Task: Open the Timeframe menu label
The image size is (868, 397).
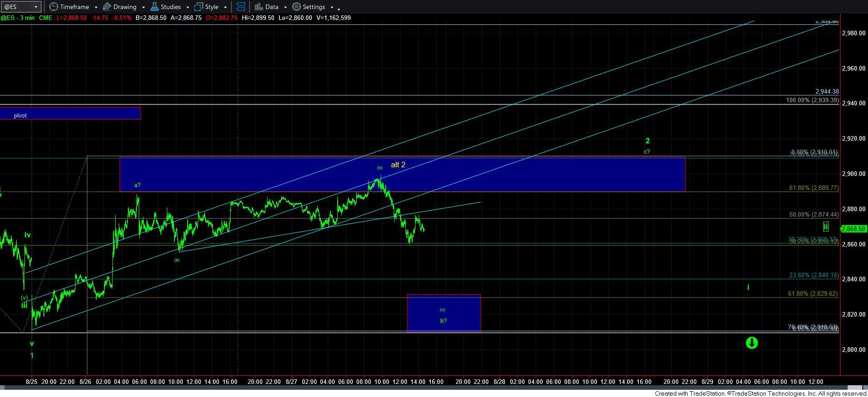Action: click(74, 7)
